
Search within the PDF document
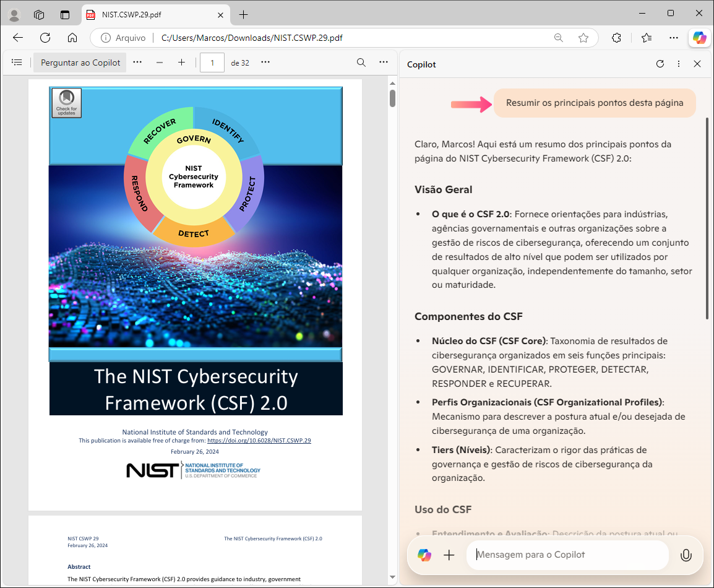pos(361,63)
